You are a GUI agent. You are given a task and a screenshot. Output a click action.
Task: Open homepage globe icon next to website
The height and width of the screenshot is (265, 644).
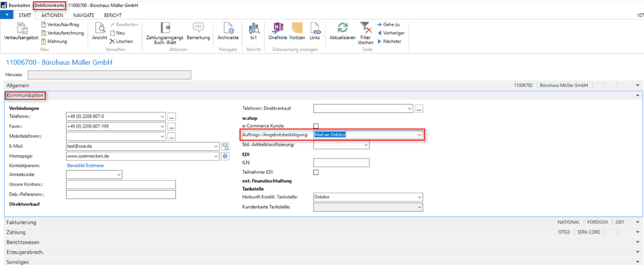225,156
